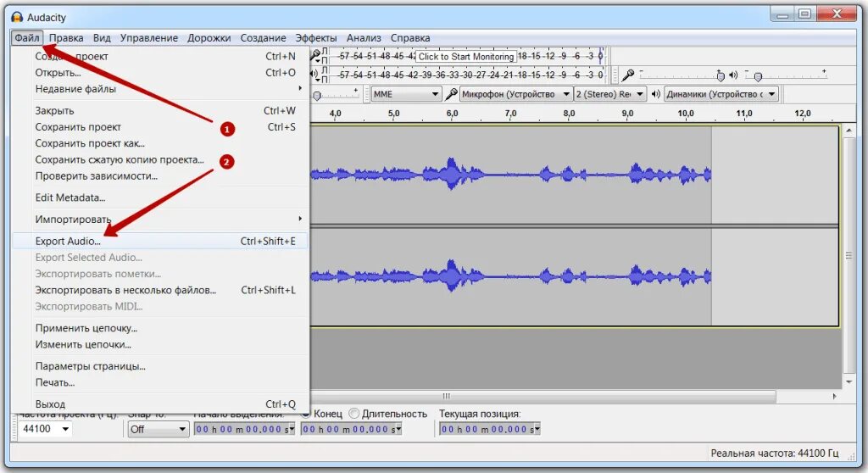
Task: Choose Проверить зависимости... entry
Action: pyautogui.click(x=160, y=176)
